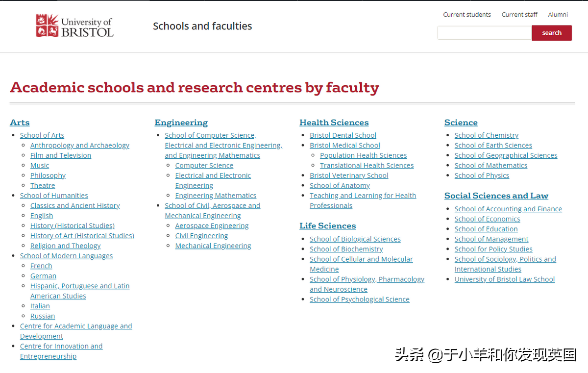
Task: Open Bristol Veterinary School link
Action: click(x=349, y=175)
